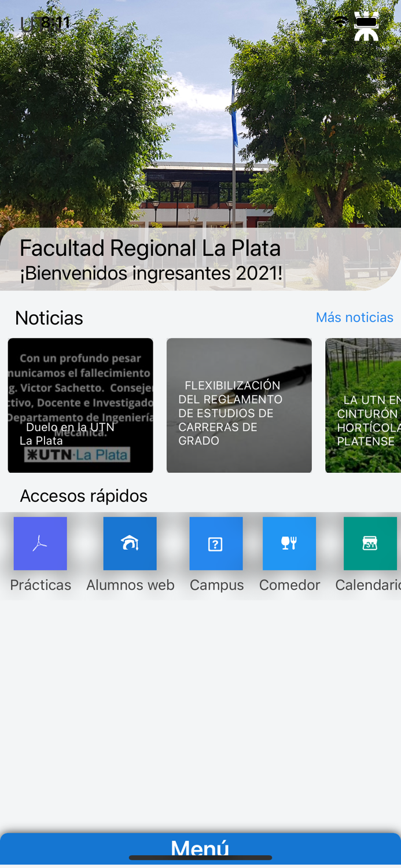Tap the Accesos rápidos section heading
401x868 pixels.
pos(84,496)
